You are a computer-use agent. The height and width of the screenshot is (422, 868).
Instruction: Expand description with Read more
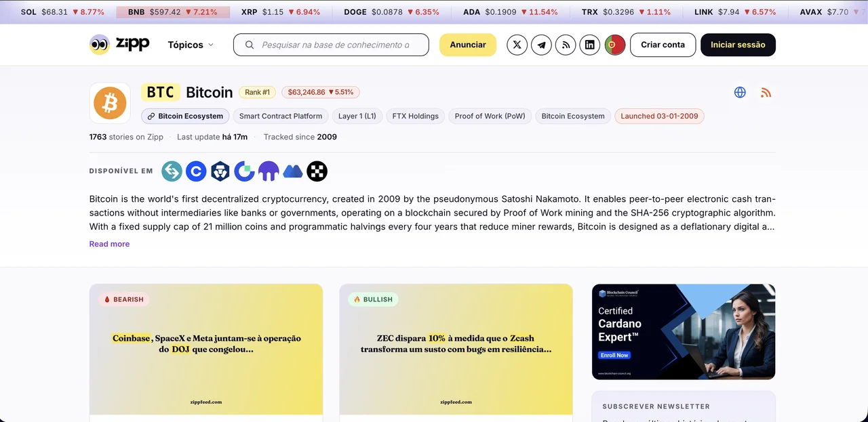tap(109, 244)
